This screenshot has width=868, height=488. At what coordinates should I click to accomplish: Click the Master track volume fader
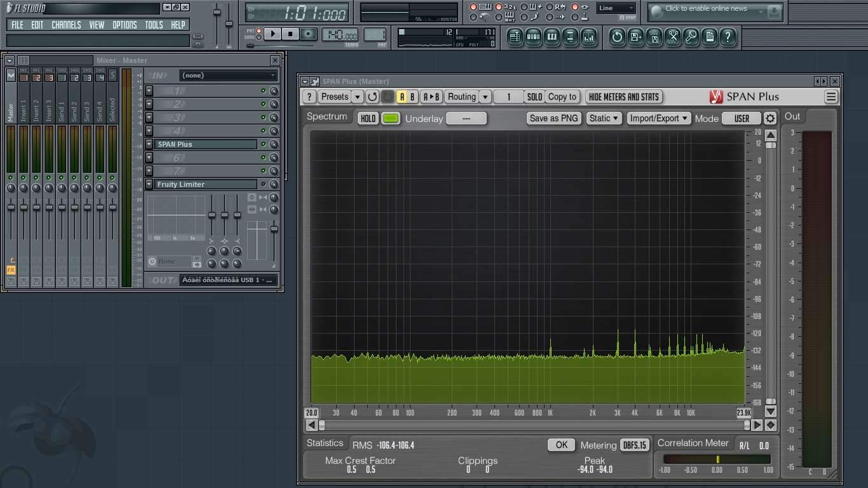point(11,207)
